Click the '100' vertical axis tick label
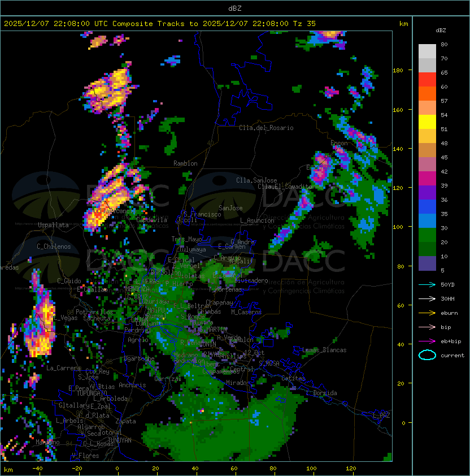The width and height of the screenshot is (470, 476). coord(398,227)
